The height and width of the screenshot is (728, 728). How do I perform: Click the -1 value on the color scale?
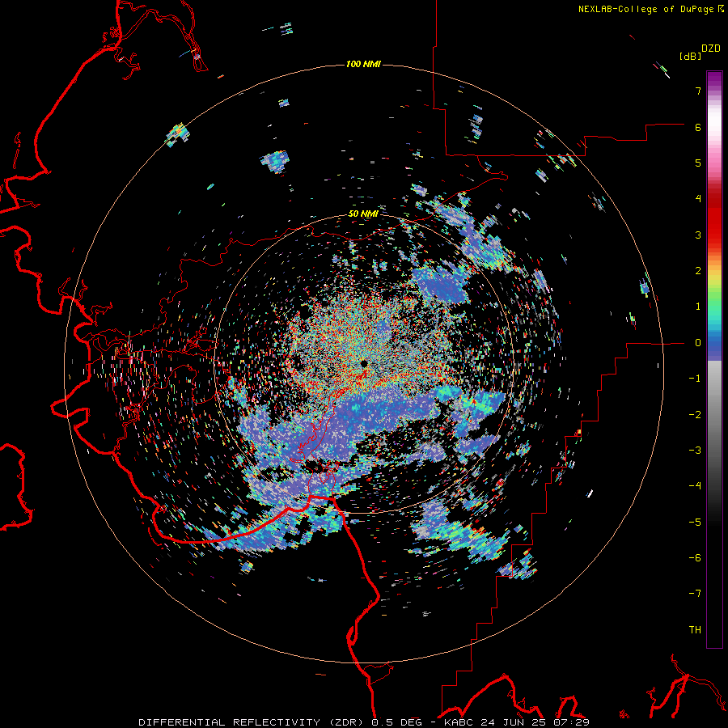point(695,379)
